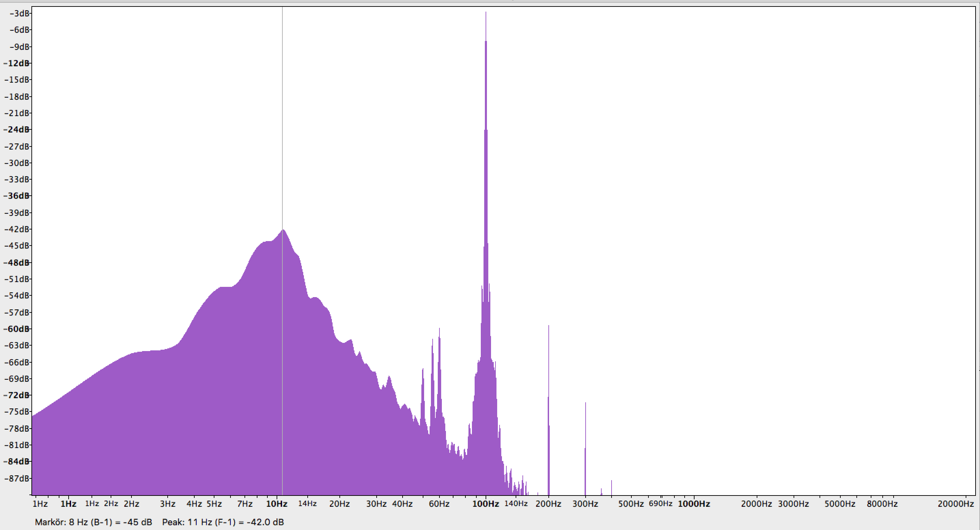Select the -60dB axis label
This screenshot has height=530, width=980.
[x=16, y=329]
